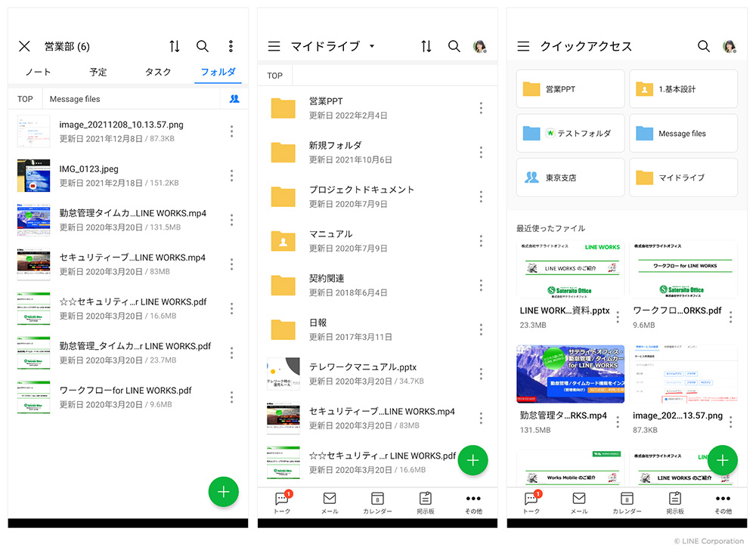Tap green add button in 営業部 screen
756x550 pixels.
tap(223, 492)
